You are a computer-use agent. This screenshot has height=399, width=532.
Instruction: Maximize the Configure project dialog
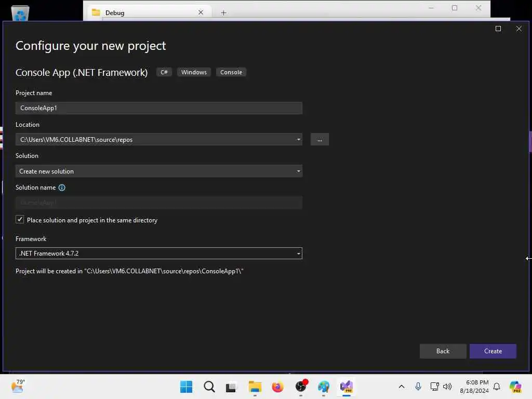pyautogui.click(x=498, y=29)
